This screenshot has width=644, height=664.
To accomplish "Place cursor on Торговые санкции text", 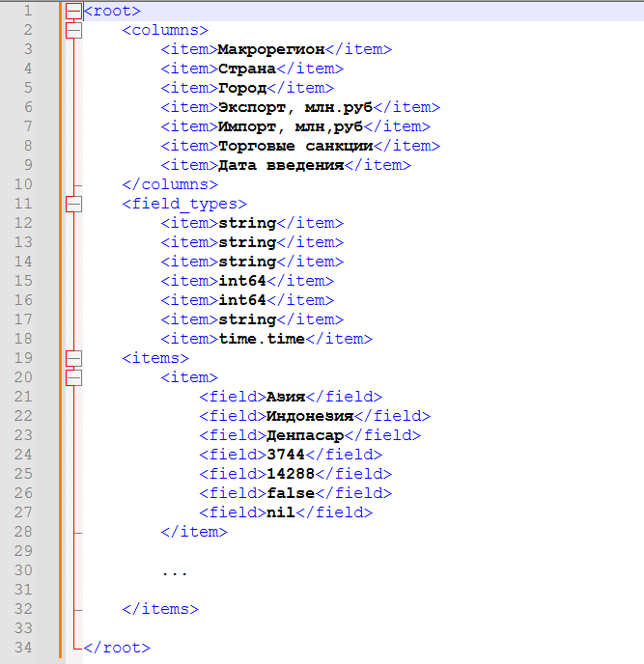I will click(295, 146).
